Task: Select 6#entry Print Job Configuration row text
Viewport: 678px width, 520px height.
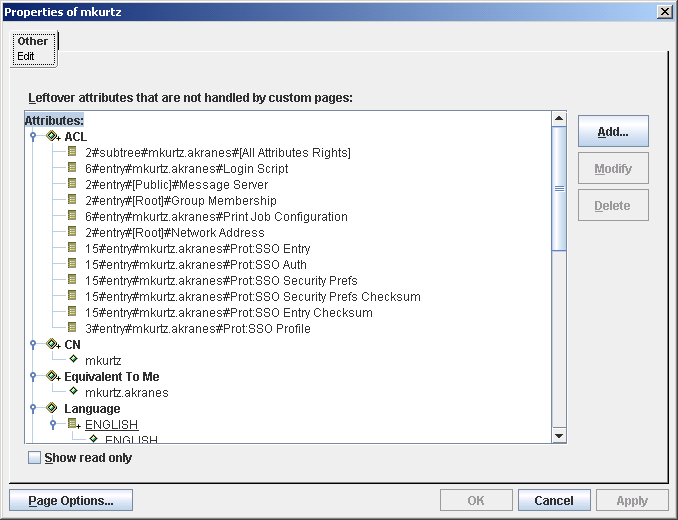Action: (216, 217)
